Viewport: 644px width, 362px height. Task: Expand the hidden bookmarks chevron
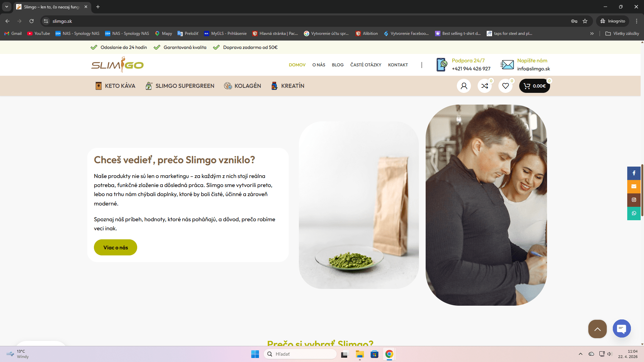click(592, 34)
